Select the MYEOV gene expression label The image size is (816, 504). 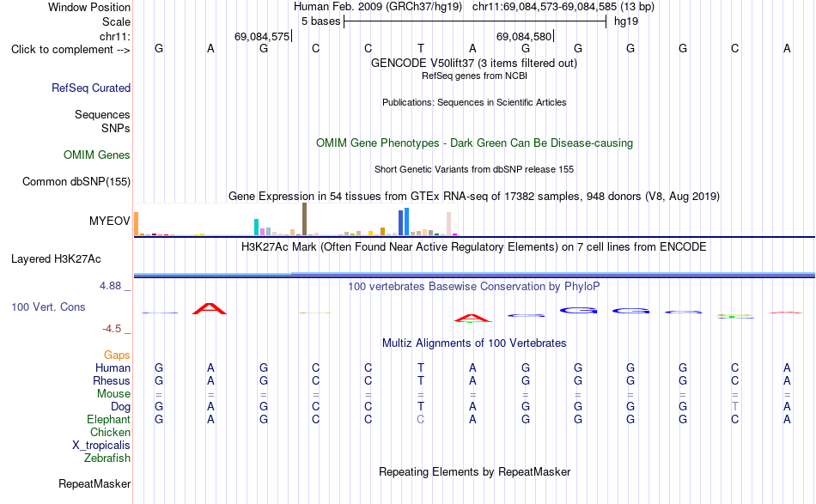pos(109,221)
